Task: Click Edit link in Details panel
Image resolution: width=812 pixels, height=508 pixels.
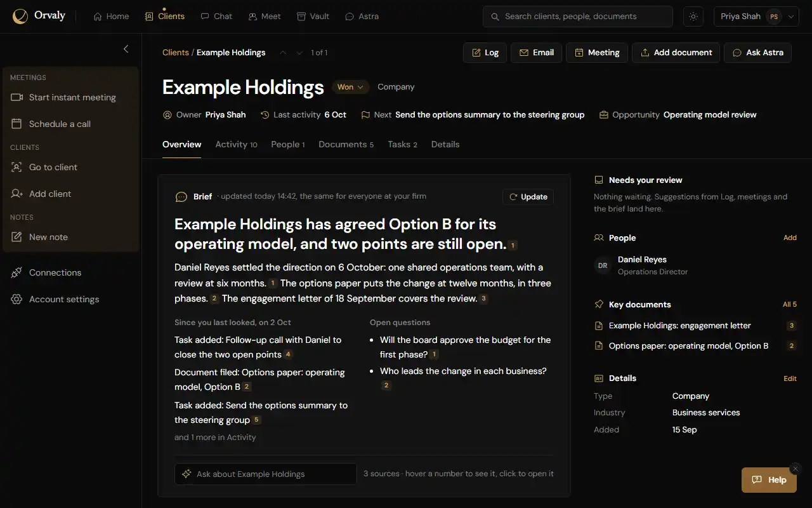Action: tap(790, 378)
